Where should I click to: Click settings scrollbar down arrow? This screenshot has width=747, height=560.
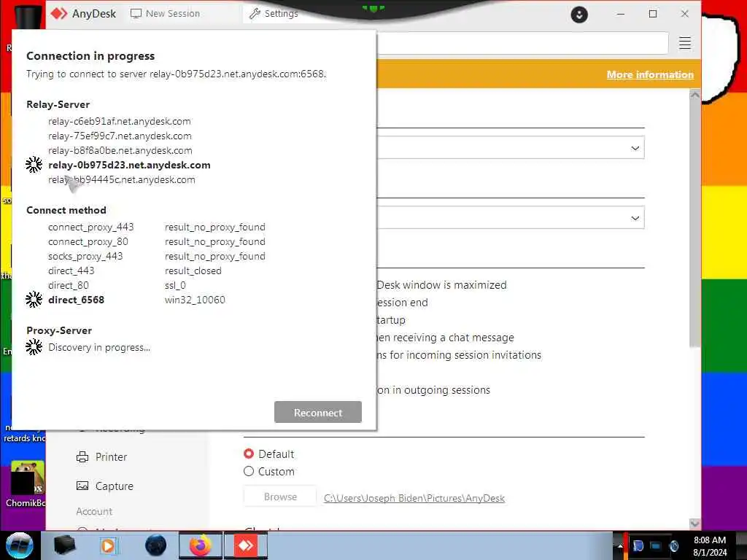tap(694, 524)
